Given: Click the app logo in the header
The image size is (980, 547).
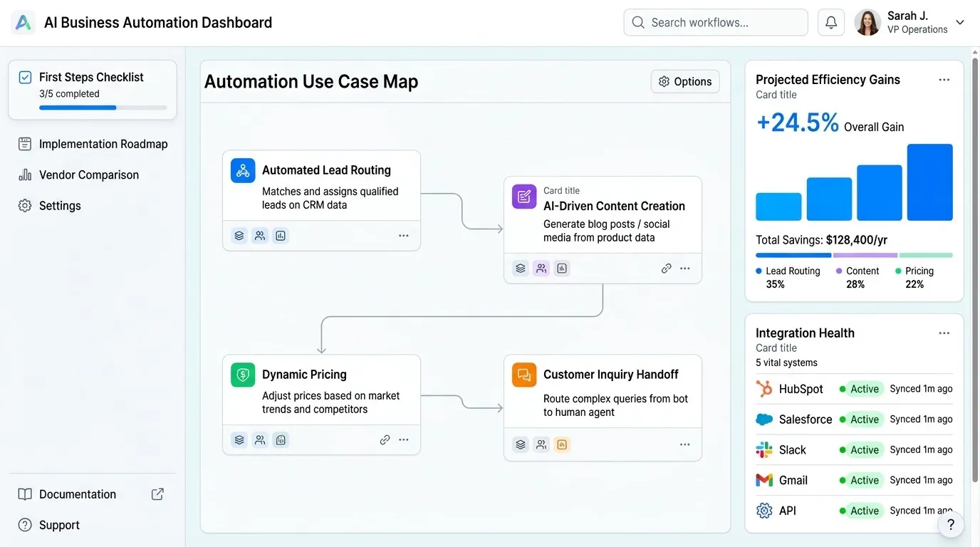Looking at the screenshot, I should click(24, 23).
